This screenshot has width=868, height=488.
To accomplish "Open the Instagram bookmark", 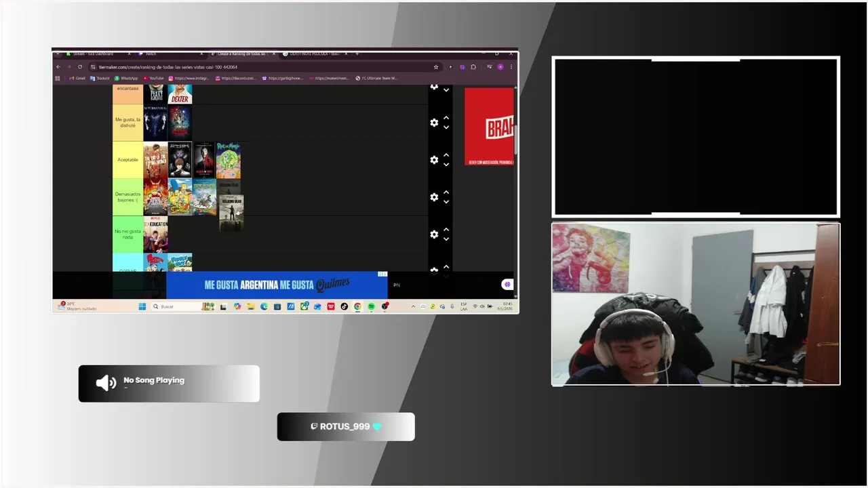I will coord(189,78).
